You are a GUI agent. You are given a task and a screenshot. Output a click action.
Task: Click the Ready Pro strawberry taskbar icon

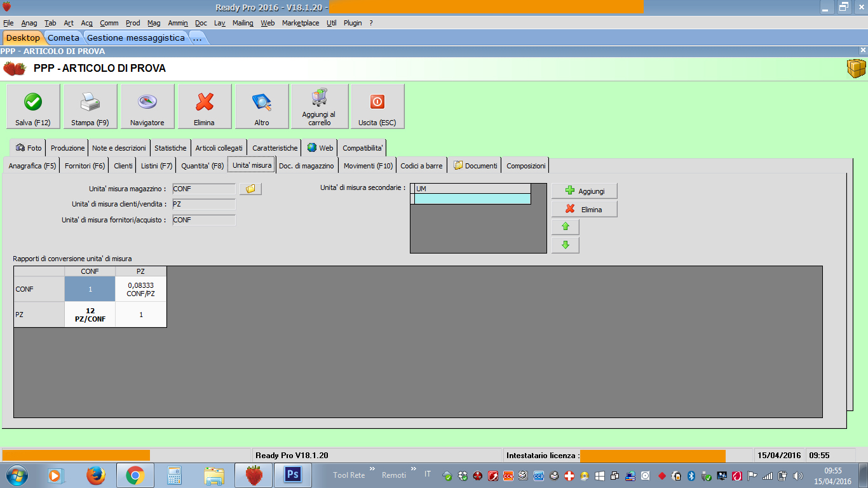click(254, 475)
